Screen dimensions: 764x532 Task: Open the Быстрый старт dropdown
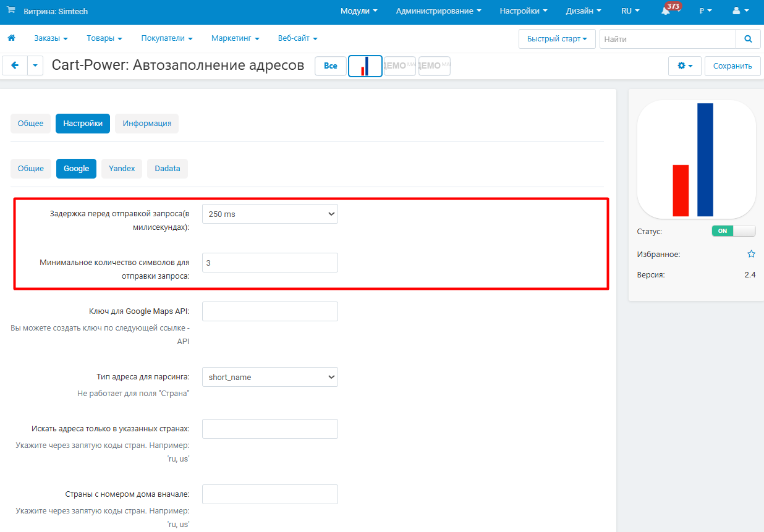point(557,39)
